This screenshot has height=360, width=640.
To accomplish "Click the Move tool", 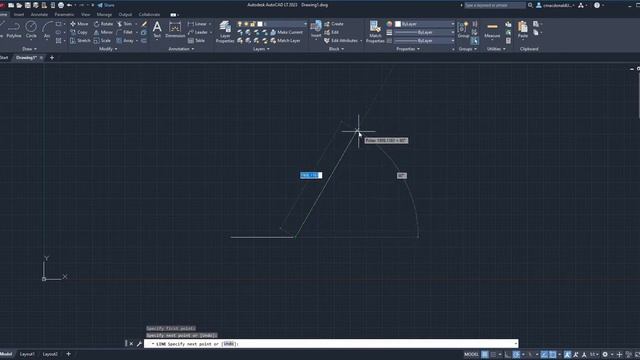I will point(79,24).
